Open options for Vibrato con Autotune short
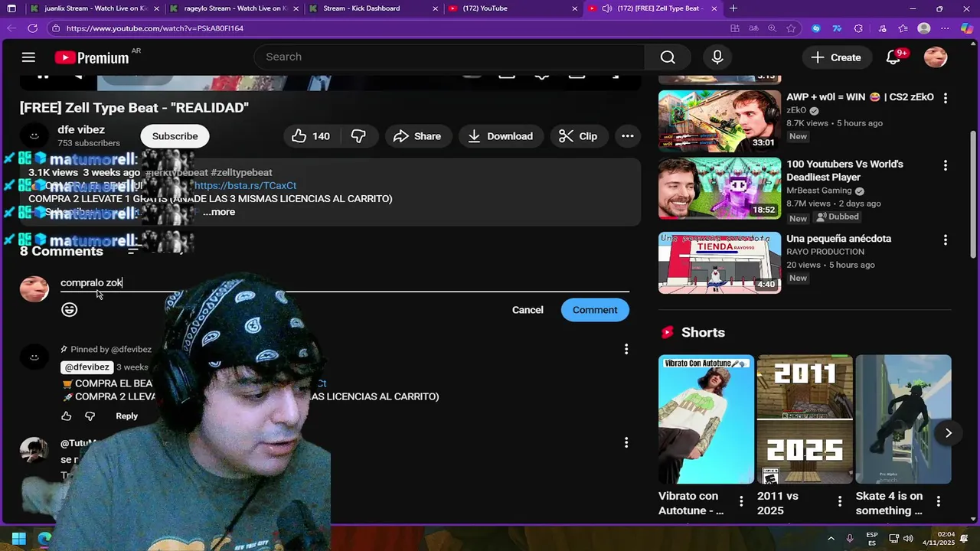 (741, 502)
